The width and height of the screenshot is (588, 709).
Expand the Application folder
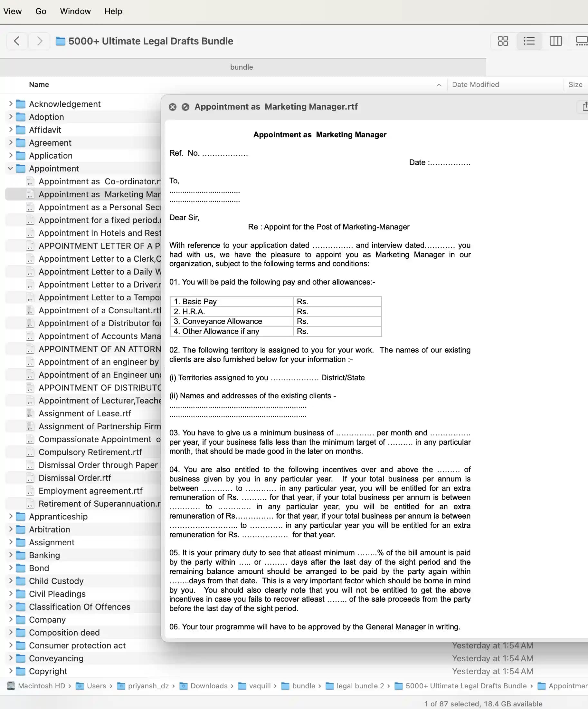click(x=10, y=155)
